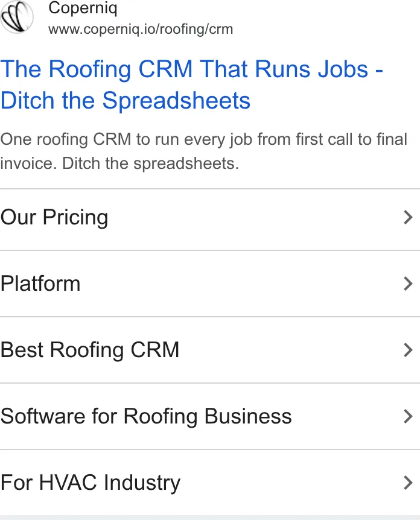Click the words That Runs Jobs in headline
Viewport: 420px width, 520px height.
click(x=284, y=69)
